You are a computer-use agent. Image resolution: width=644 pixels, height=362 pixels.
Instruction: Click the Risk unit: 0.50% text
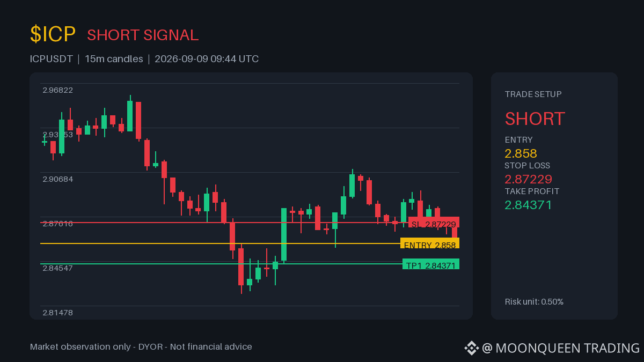point(535,302)
